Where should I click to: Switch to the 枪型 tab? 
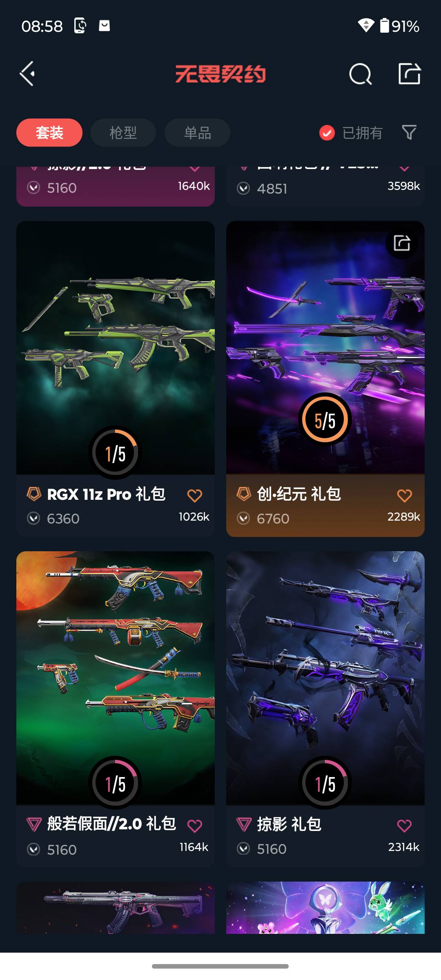pyautogui.click(x=123, y=133)
